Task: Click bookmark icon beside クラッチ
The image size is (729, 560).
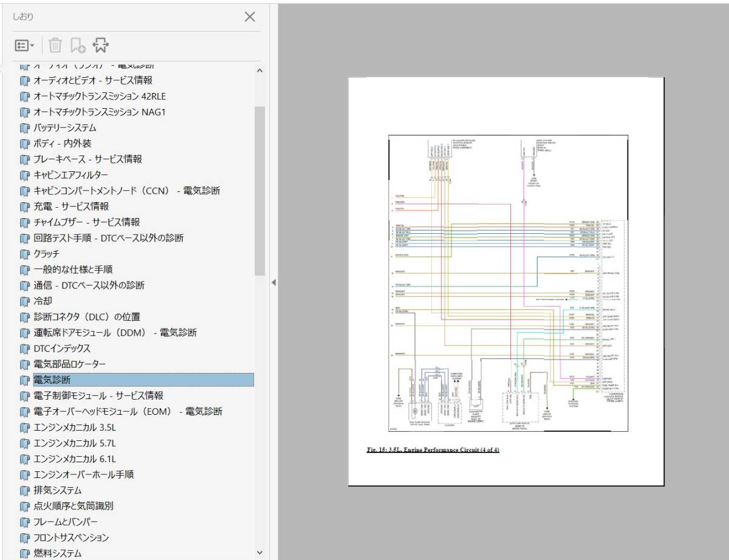Action: [25, 254]
